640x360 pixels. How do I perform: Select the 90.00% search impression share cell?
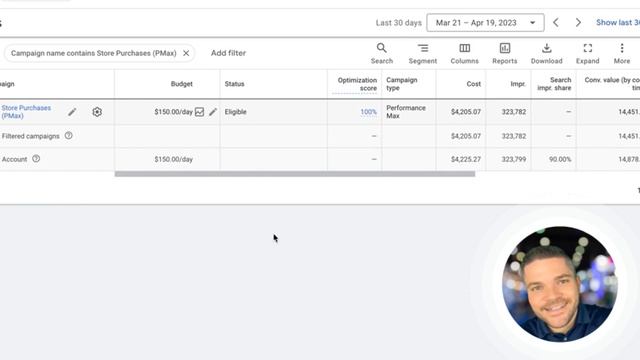coord(560,159)
